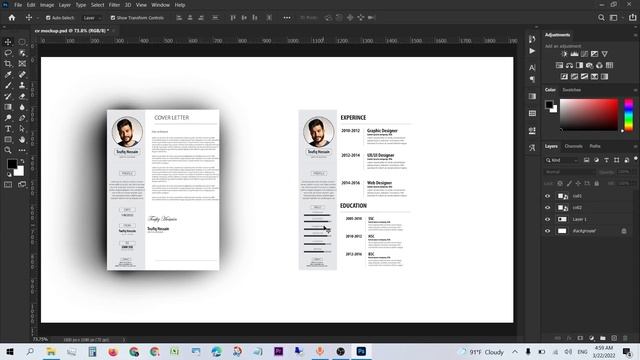This screenshot has width=640, height=360.
Task: Open the Filter menu
Action: pyautogui.click(x=114, y=5)
